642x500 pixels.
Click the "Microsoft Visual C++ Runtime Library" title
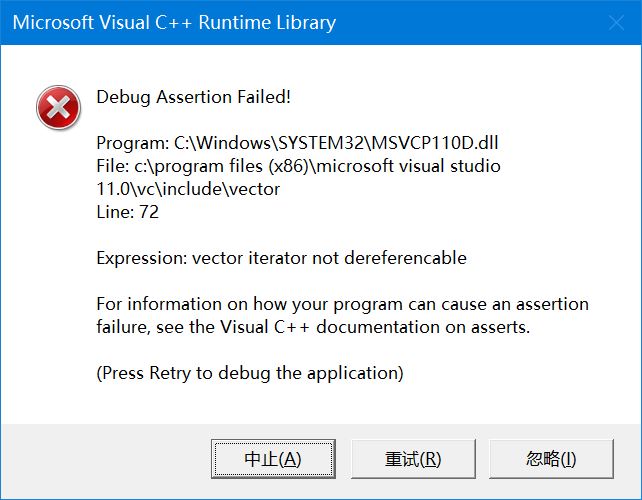pyautogui.click(x=175, y=22)
